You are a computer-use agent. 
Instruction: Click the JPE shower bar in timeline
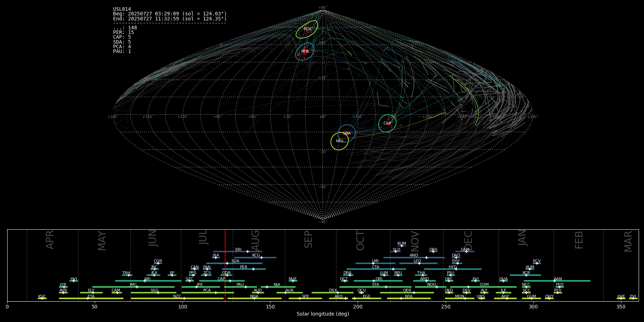click(x=201, y=287)
